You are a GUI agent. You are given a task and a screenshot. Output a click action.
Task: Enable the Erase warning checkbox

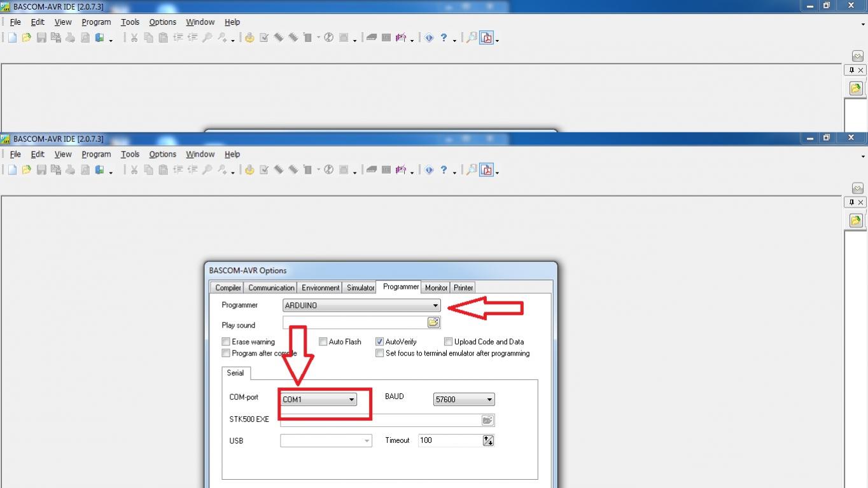coord(226,342)
